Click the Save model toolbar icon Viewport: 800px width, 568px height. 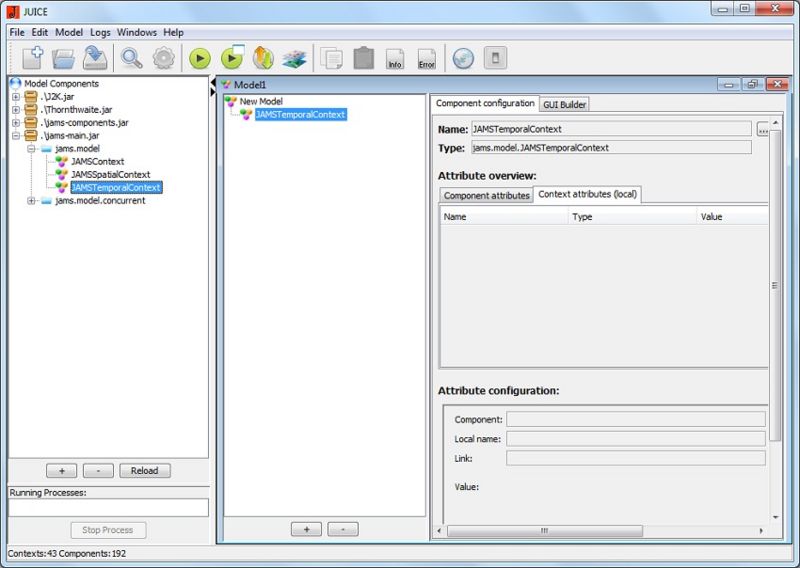click(95, 58)
